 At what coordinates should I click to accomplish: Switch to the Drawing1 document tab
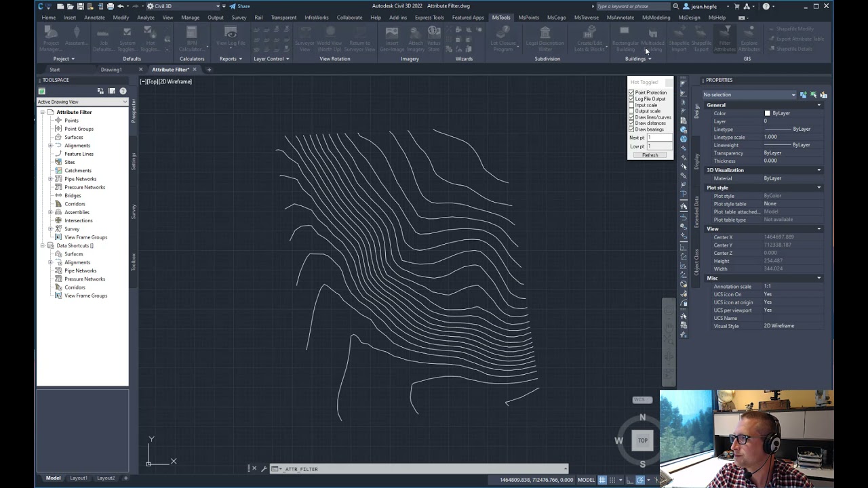pyautogui.click(x=111, y=70)
